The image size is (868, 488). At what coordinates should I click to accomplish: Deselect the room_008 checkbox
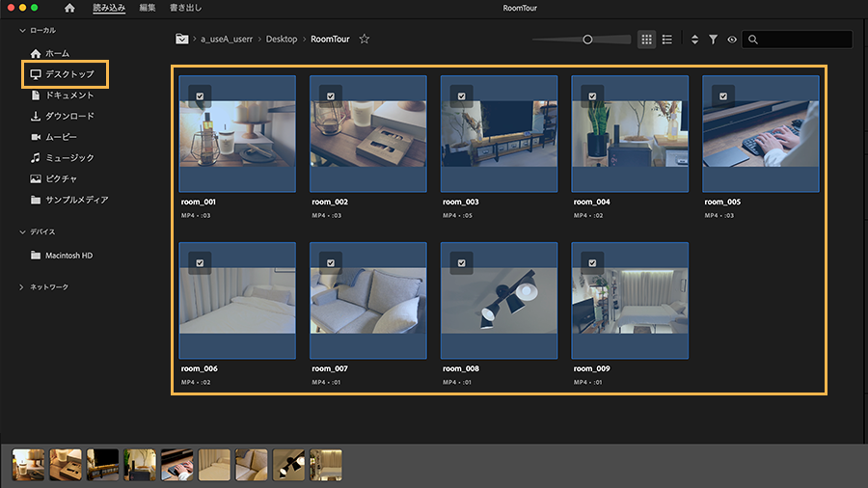pyautogui.click(x=460, y=262)
